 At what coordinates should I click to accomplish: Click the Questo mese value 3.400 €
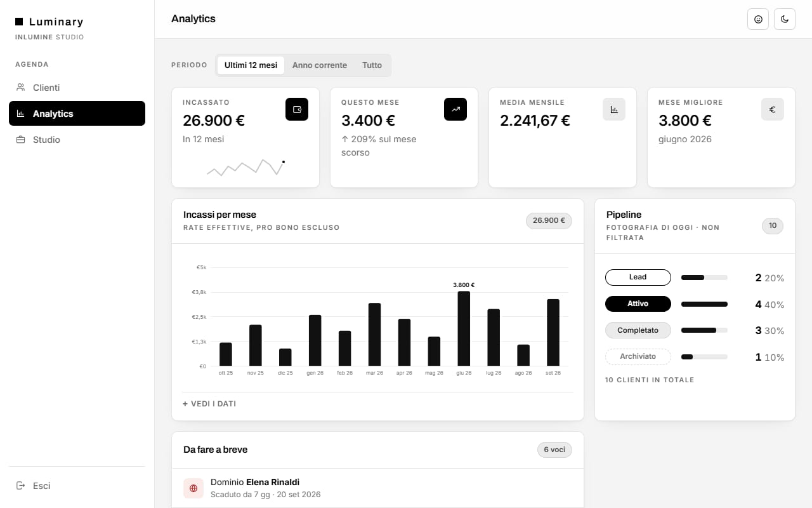point(368,121)
